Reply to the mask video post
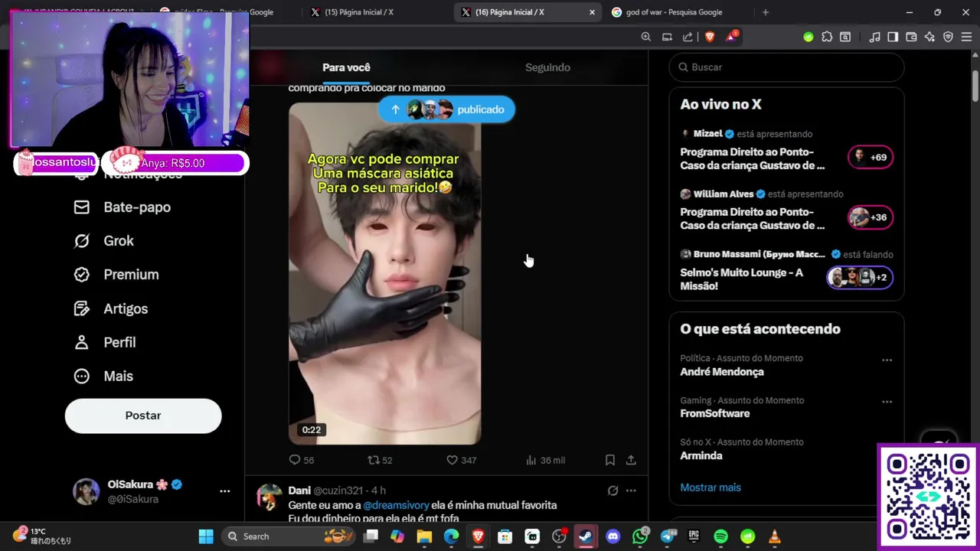Screen dimensions: 980x551 301,460
